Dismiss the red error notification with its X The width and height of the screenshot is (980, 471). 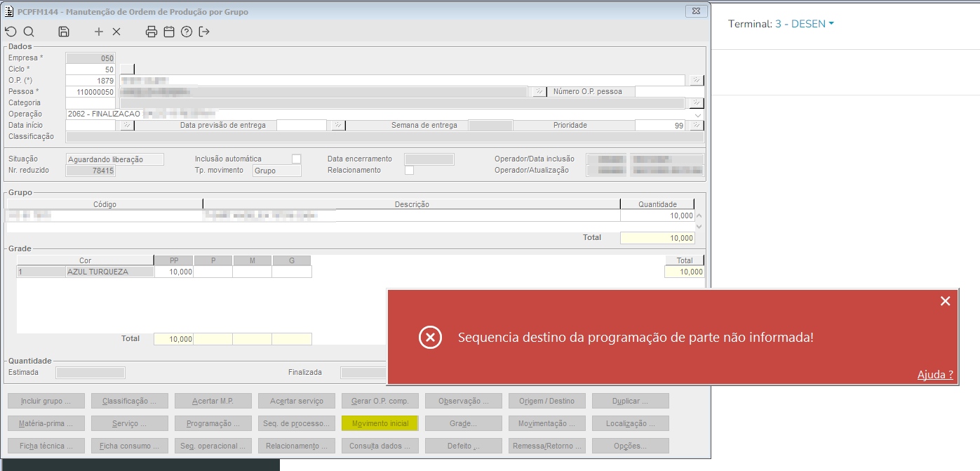pos(945,301)
